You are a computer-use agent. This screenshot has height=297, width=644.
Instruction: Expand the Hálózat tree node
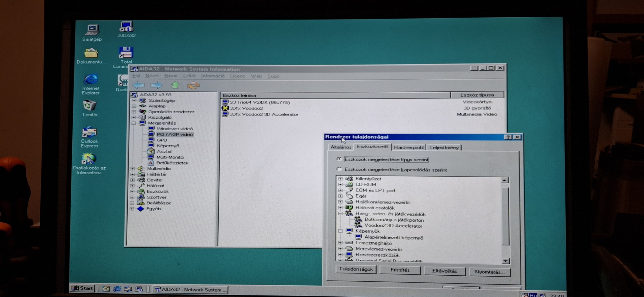click(x=133, y=186)
